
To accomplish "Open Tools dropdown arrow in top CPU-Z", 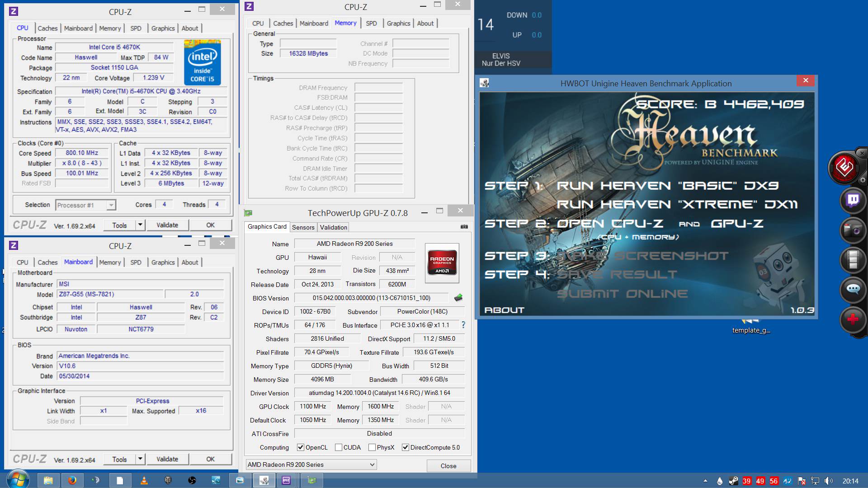I will pos(140,225).
